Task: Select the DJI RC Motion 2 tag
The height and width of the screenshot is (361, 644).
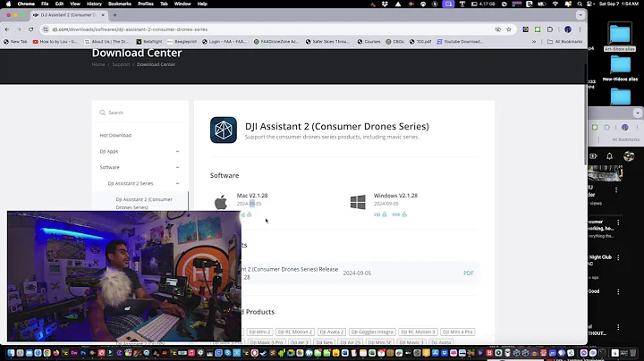Action: click(295, 332)
